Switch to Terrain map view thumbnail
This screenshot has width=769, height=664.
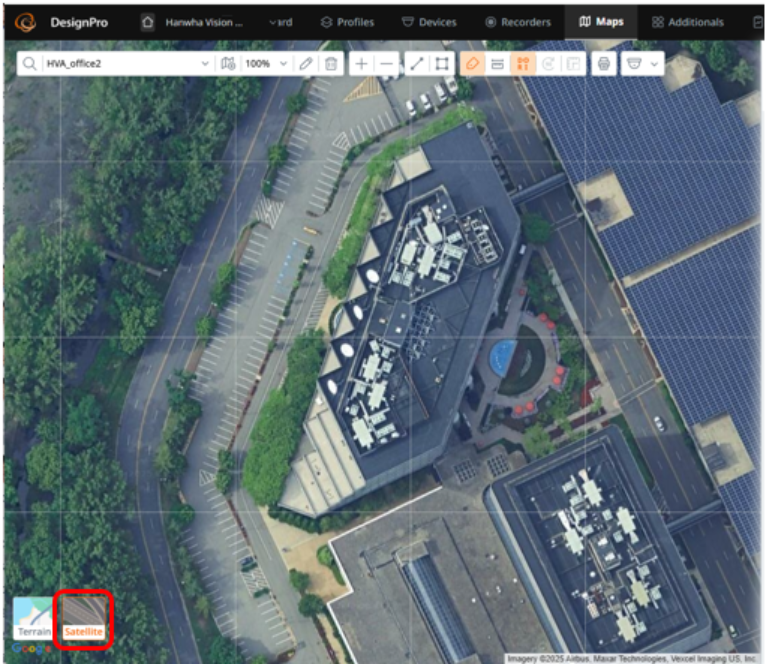pyautogui.click(x=32, y=618)
